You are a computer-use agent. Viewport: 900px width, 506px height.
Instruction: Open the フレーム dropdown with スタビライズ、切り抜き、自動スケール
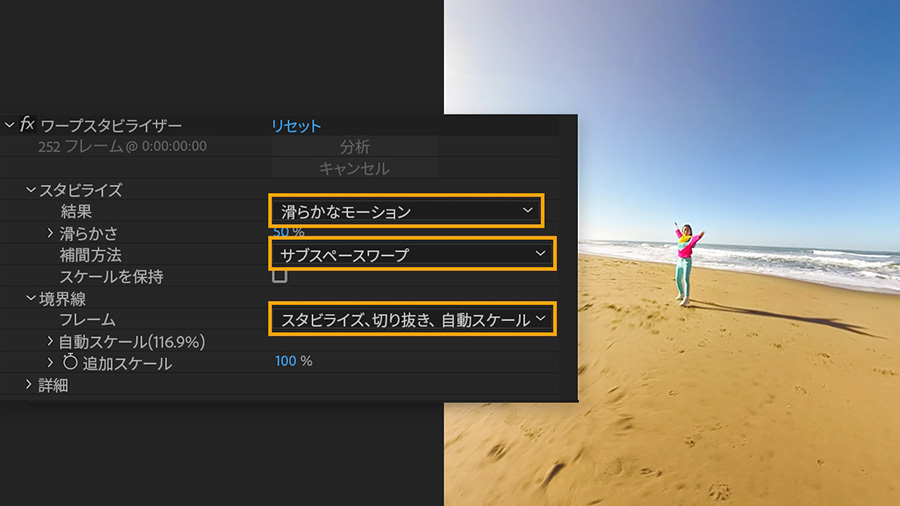coord(412,319)
